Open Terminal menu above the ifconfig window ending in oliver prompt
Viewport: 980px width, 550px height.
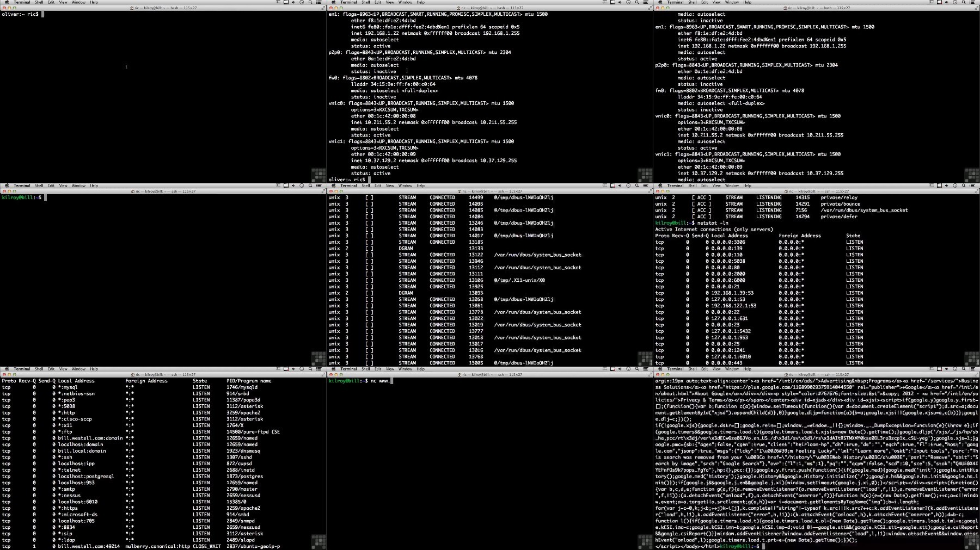[348, 2]
